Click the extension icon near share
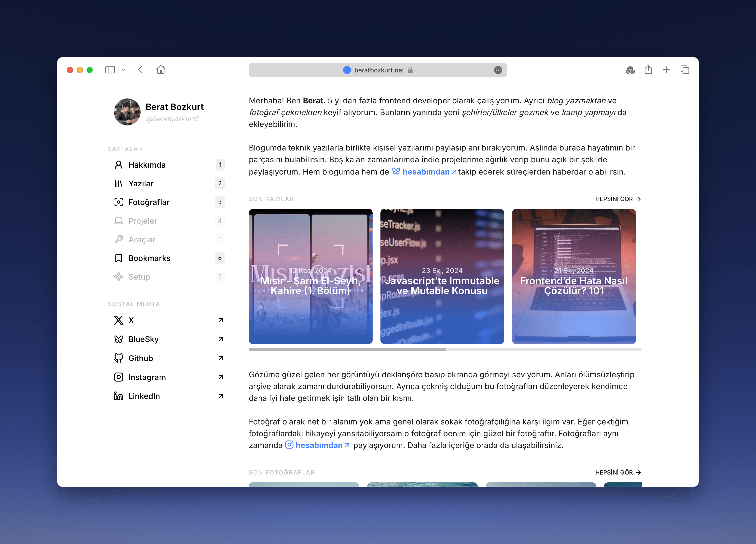This screenshot has width=756, height=544. tap(630, 70)
